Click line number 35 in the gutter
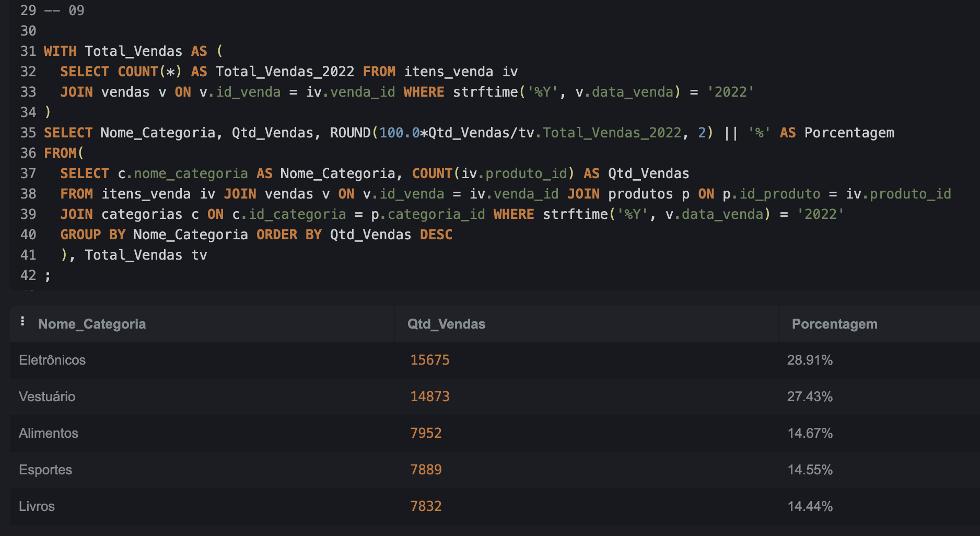The height and width of the screenshot is (536, 980). point(28,133)
